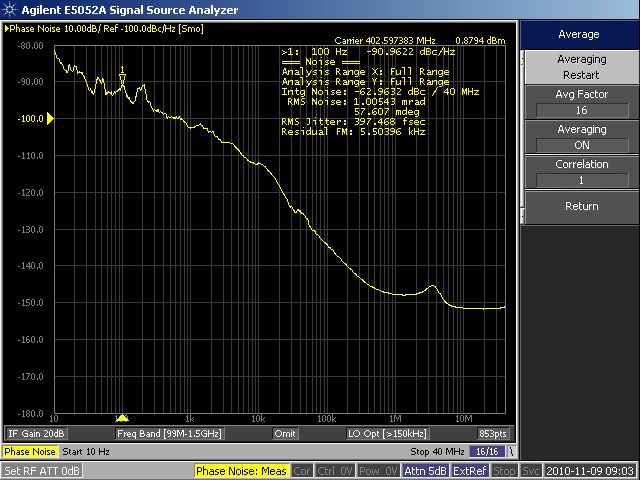Click the Svc status indicator
Viewport: 640px width, 480px height.
click(x=531, y=471)
